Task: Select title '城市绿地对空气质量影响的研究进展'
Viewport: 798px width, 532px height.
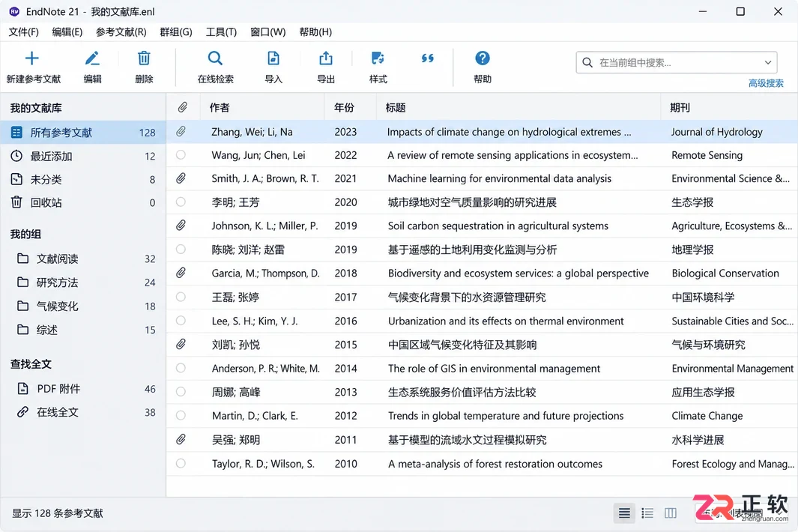Action: (x=472, y=202)
